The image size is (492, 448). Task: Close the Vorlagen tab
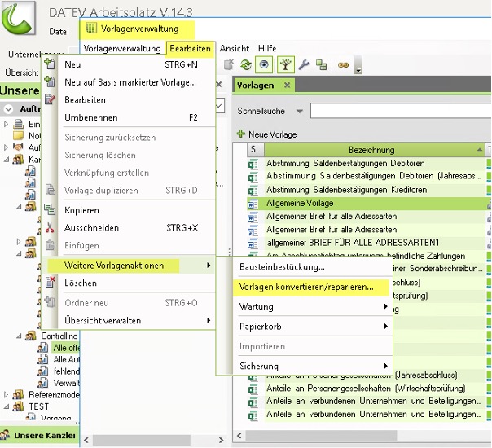(x=288, y=86)
